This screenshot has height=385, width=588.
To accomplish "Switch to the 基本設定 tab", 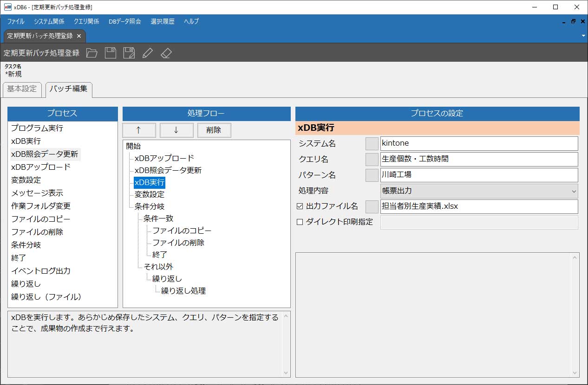I will [22, 89].
